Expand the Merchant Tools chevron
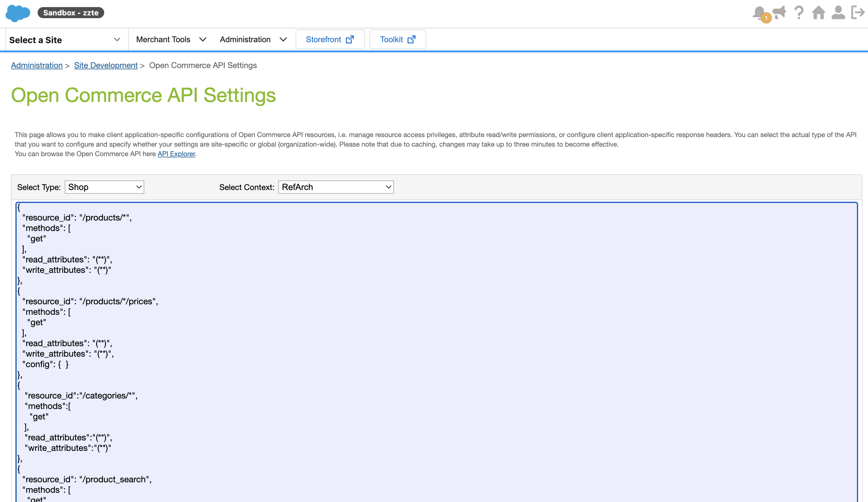This screenshot has width=868, height=502. click(x=203, y=39)
